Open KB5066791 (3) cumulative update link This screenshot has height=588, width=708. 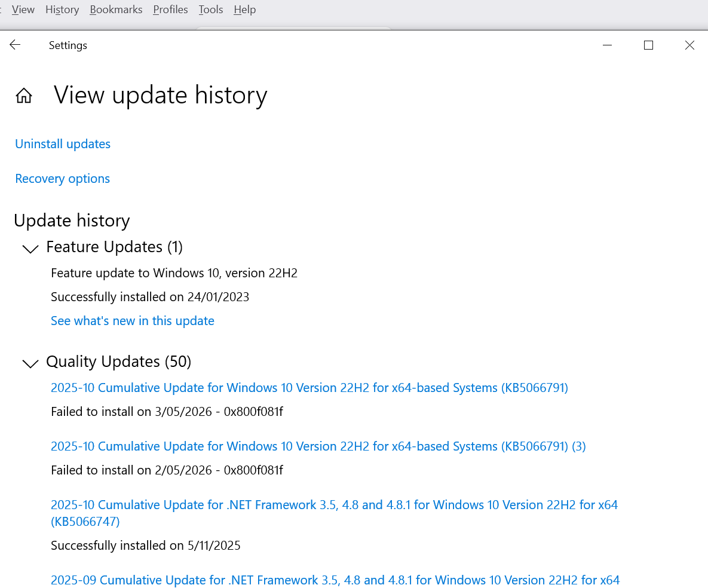[318, 446]
